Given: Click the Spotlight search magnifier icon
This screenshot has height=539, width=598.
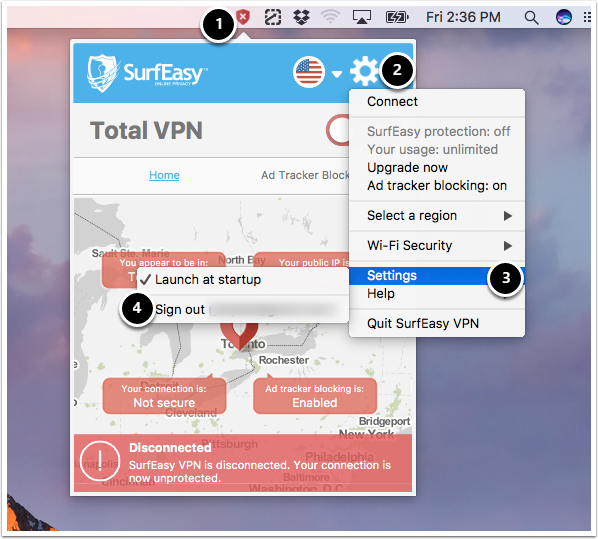Looking at the screenshot, I should [x=531, y=18].
